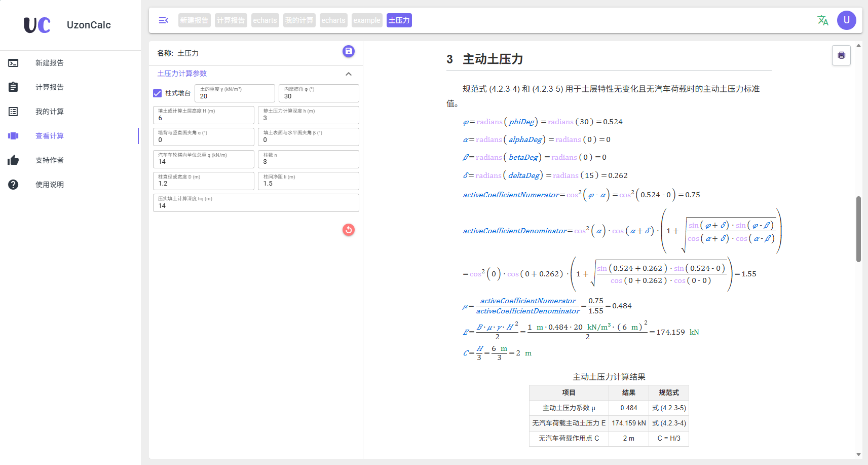
Task: Save the calculation with the blue disk icon
Action: click(349, 51)
